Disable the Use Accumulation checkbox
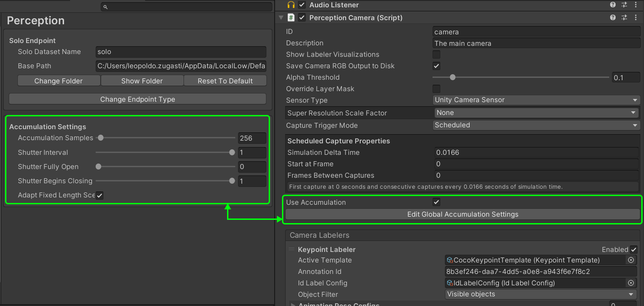This screenshot has height=306, width=644. [437, 202]
